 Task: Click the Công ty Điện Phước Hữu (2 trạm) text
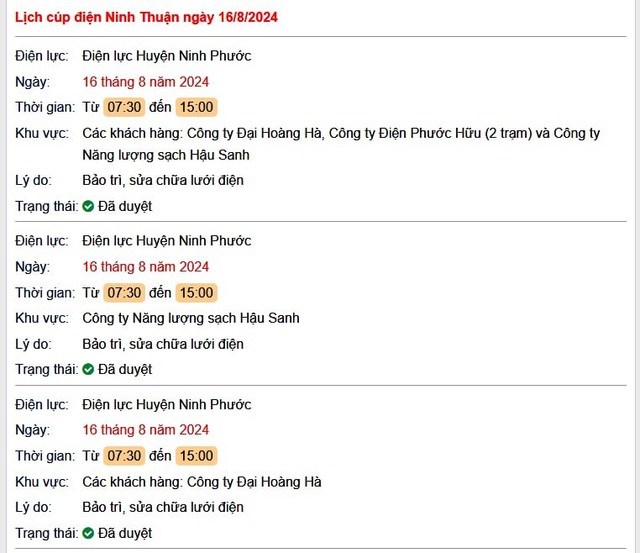(x=431, y=133)
